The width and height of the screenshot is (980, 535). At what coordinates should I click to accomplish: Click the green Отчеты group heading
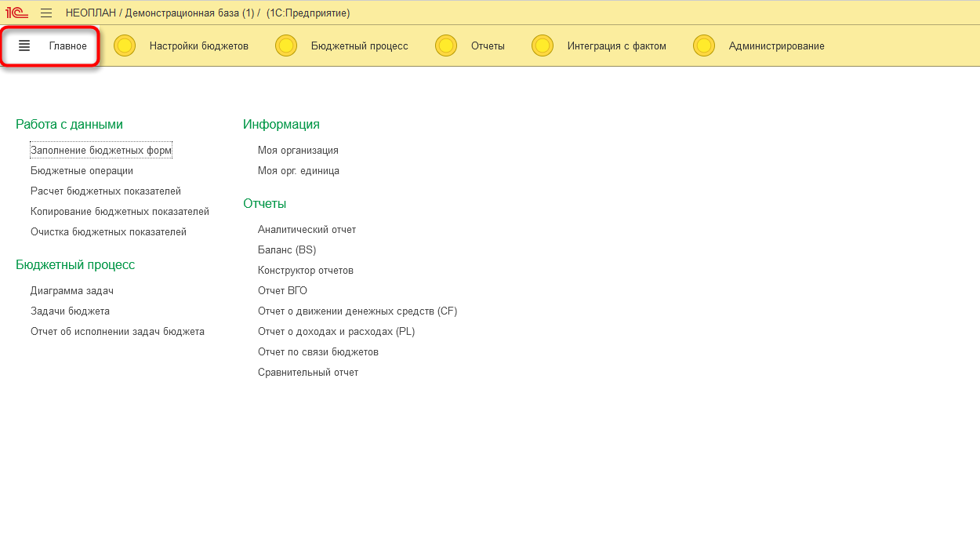264,203
